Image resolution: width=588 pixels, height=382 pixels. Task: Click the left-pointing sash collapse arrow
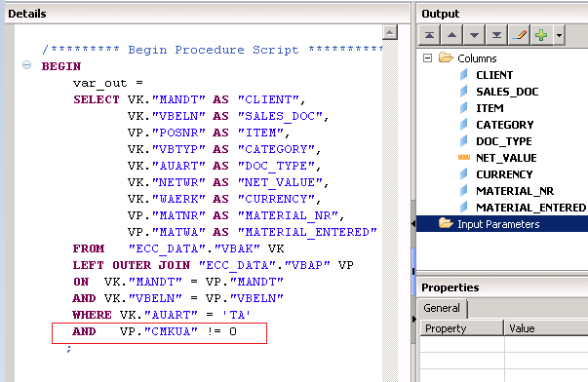point(413,223)
